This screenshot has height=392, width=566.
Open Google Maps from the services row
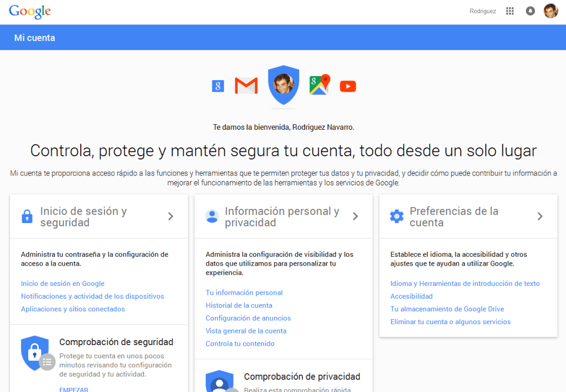point(319,86)
